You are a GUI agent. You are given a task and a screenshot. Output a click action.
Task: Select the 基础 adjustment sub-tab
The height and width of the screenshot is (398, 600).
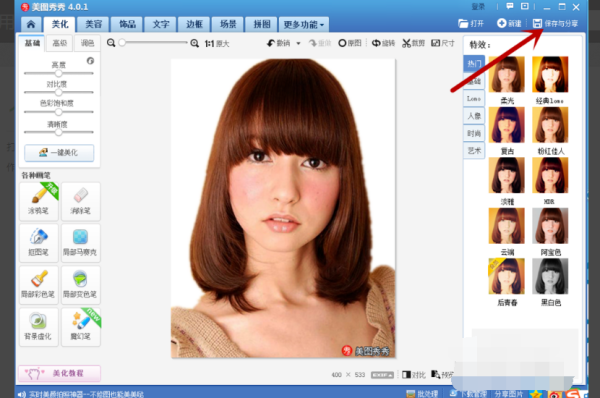point(32,43)
